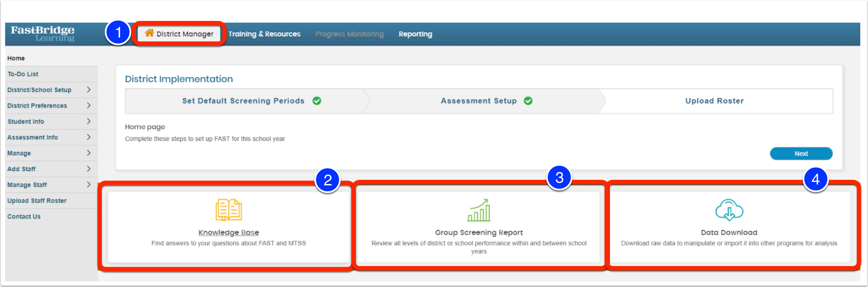Open the District Manager tab

(x=179, y=34)
